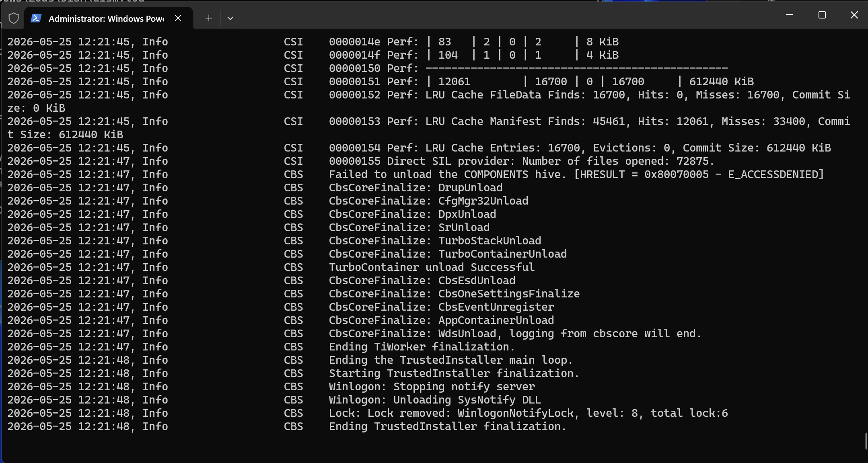Maximize the Terminal window
Viewport: 868px width, 463px height.
pos(822,15)
